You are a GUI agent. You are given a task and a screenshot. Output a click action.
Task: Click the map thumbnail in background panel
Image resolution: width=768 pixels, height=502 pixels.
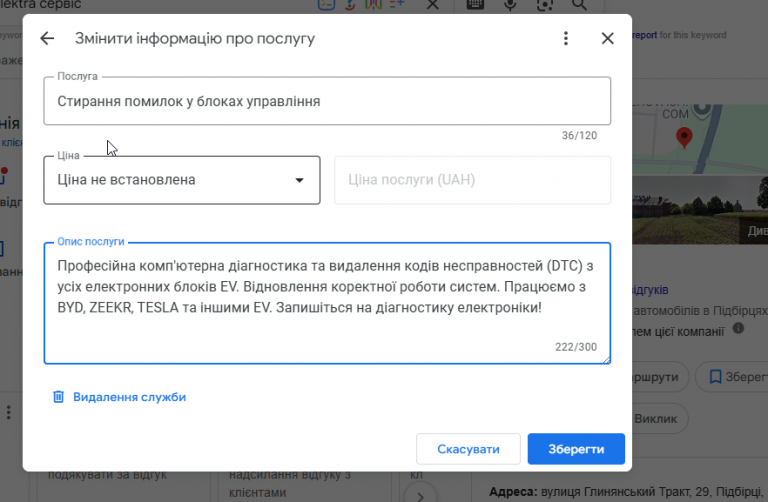click(x=700, y=139)
